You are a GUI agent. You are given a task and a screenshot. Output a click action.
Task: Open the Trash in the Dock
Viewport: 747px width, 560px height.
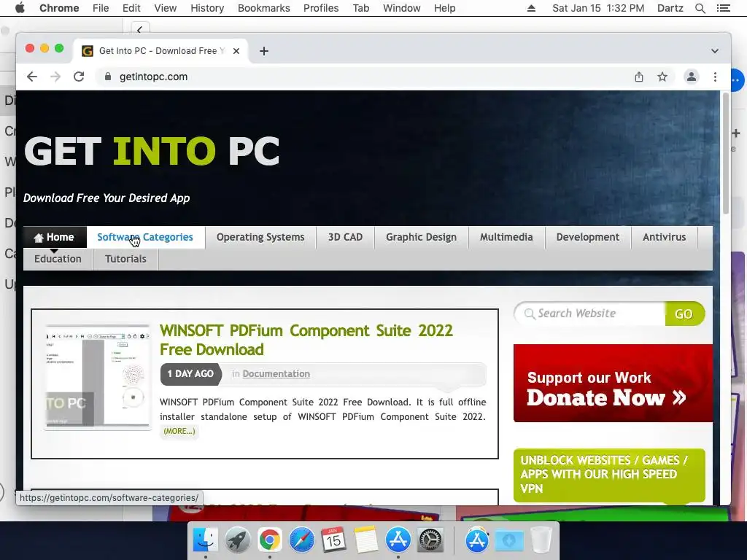[x=541, y=540]
